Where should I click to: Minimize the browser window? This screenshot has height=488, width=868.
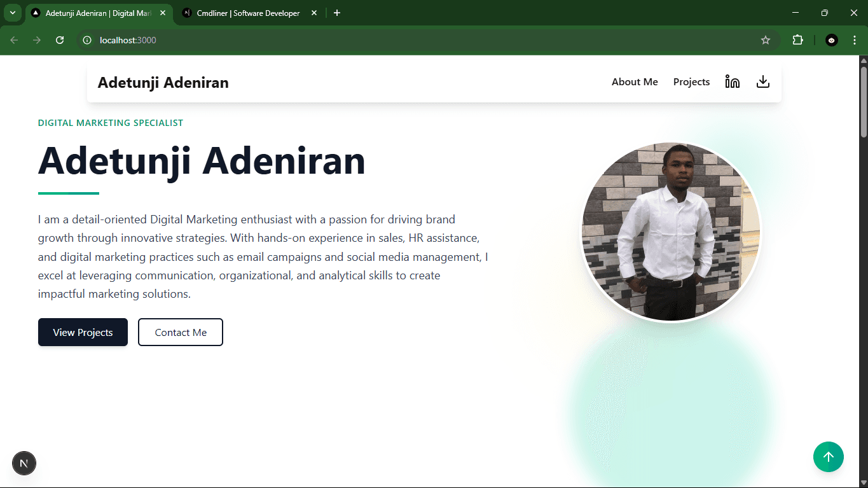click(x=796, y=13)
